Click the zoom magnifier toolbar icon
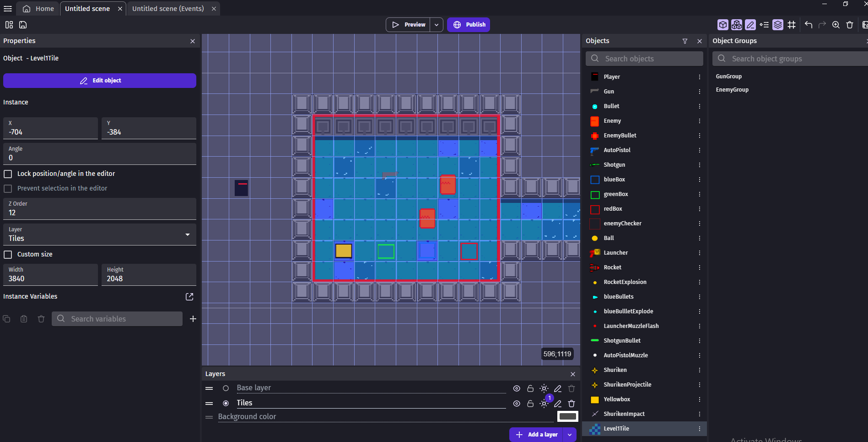Screen dimensions: 868x442 tap(836, 25)
